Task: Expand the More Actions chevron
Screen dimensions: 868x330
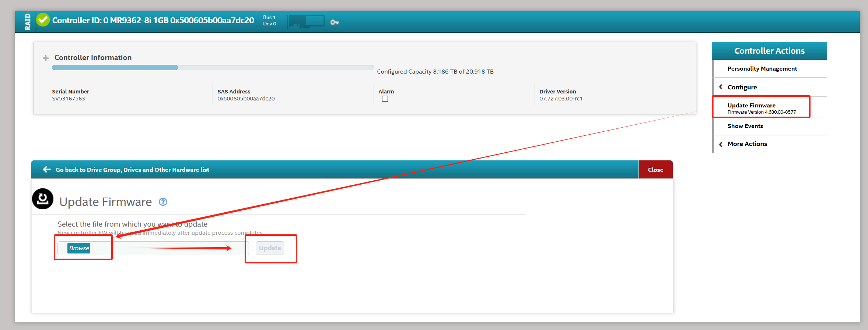Action: [721, 144]
